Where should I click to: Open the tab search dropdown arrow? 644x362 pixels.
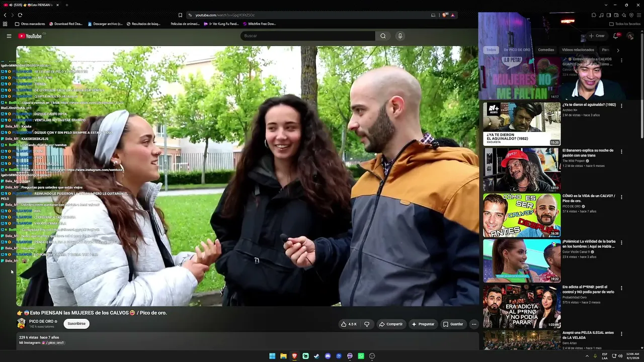coord(607,5)
